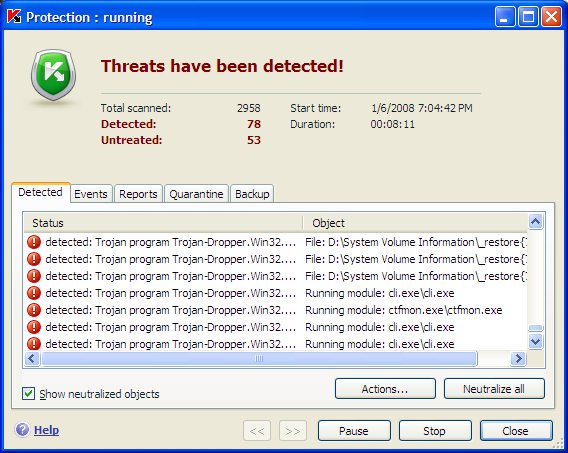Open the Backup tab

click(252, 194)
